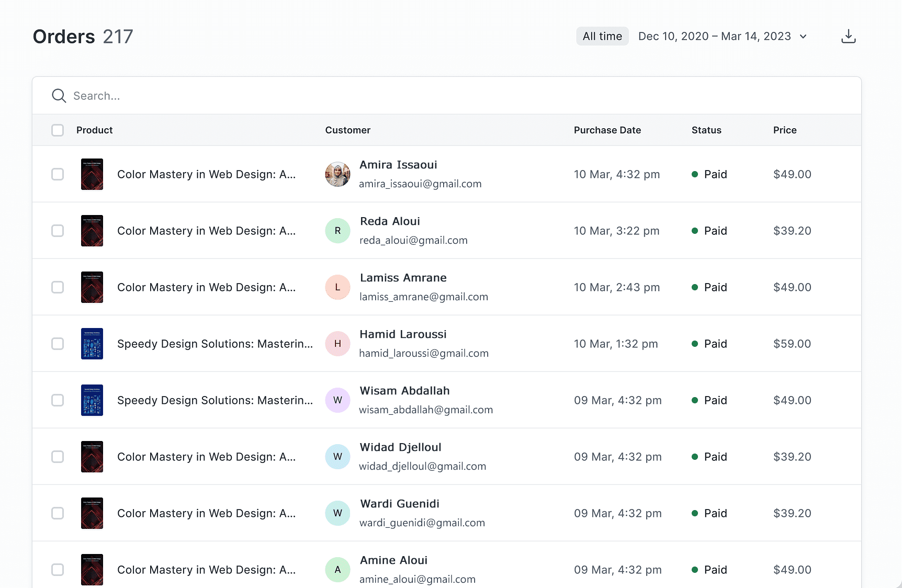Screen dimensions: 902x588
Task: Click Hamid Laroussi's H avatar
Action: coord(337,344)
